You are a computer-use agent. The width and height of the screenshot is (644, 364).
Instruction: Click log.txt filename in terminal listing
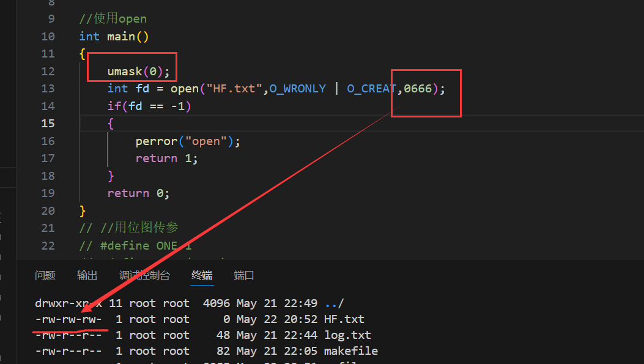(347, 335)
